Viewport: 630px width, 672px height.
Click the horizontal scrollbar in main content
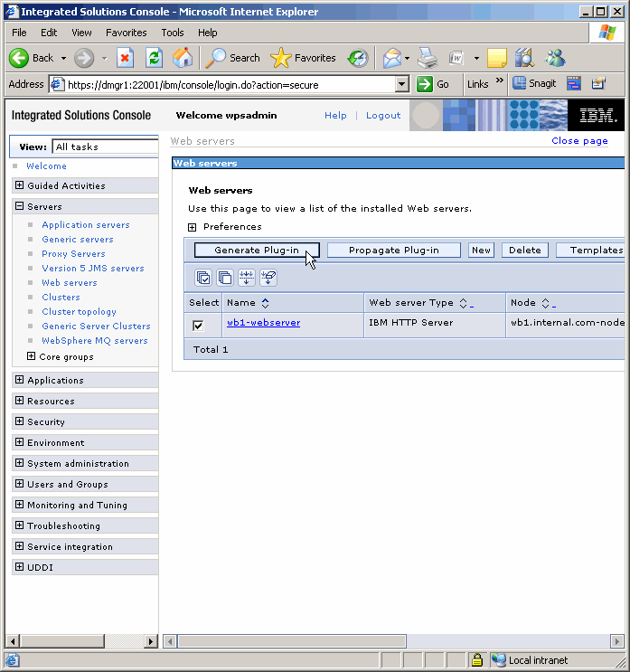(289, 640)
